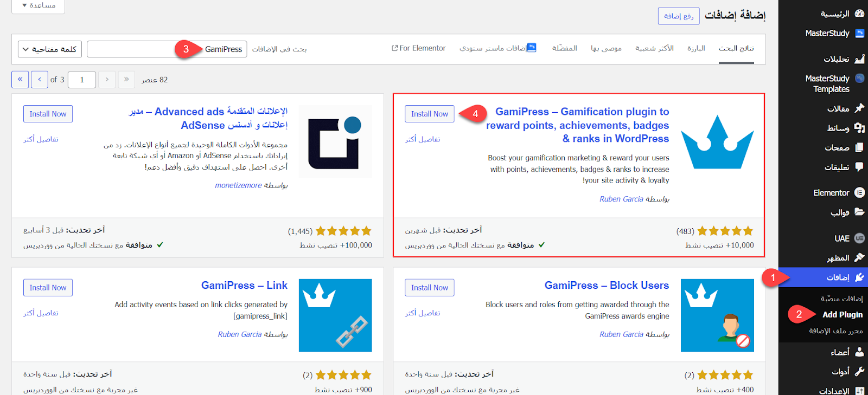Open الإعدادات settings icon
This screenshot has width=868, height=395.
[859, 391]
